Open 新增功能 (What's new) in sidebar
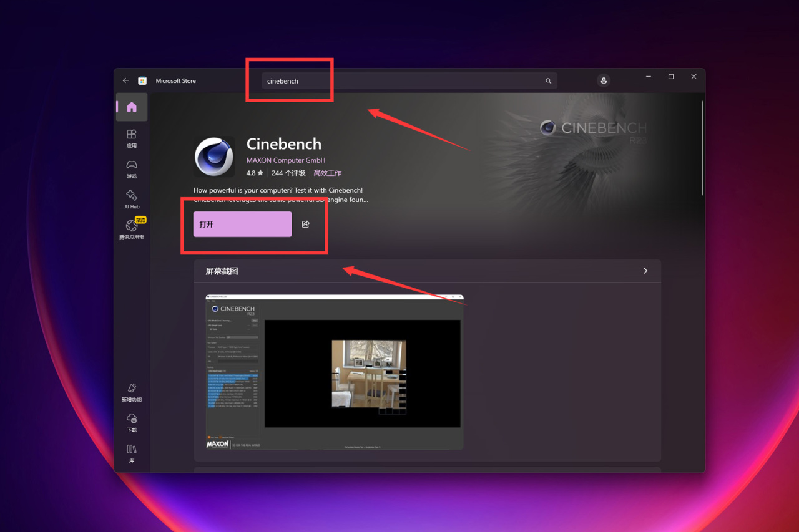The height and width of the screenshot is (532, 799). coord(132,392)
